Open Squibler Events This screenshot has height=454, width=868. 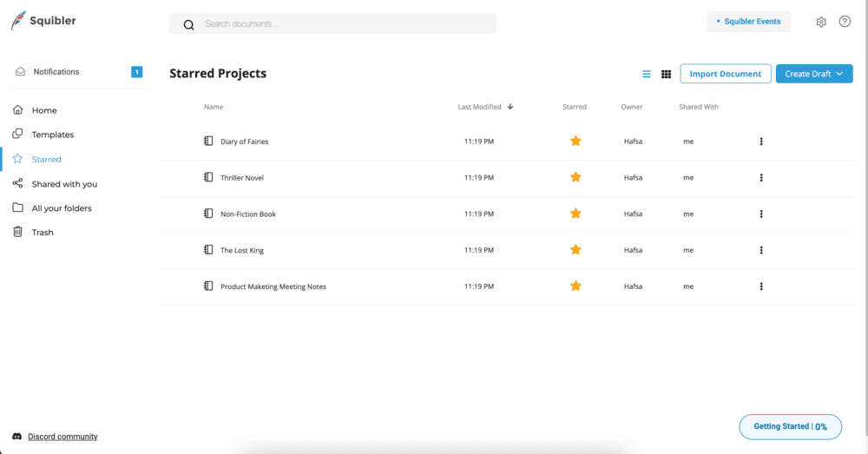tap(748, 22)
